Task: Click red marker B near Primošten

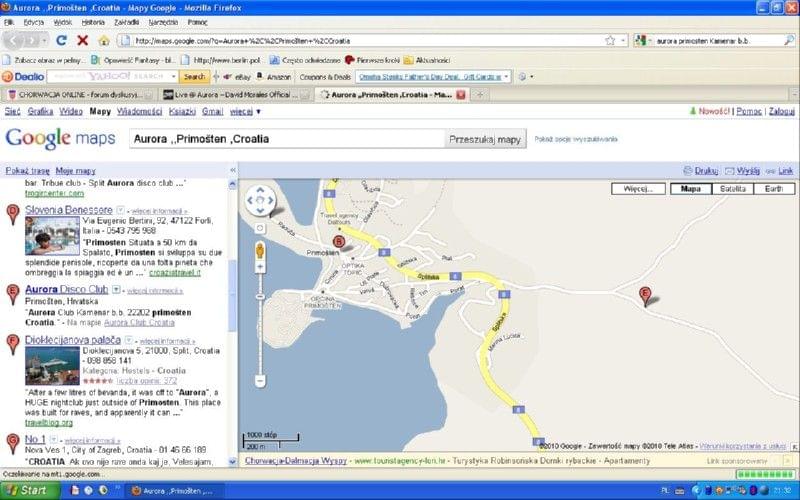Action: click(337, 241)
